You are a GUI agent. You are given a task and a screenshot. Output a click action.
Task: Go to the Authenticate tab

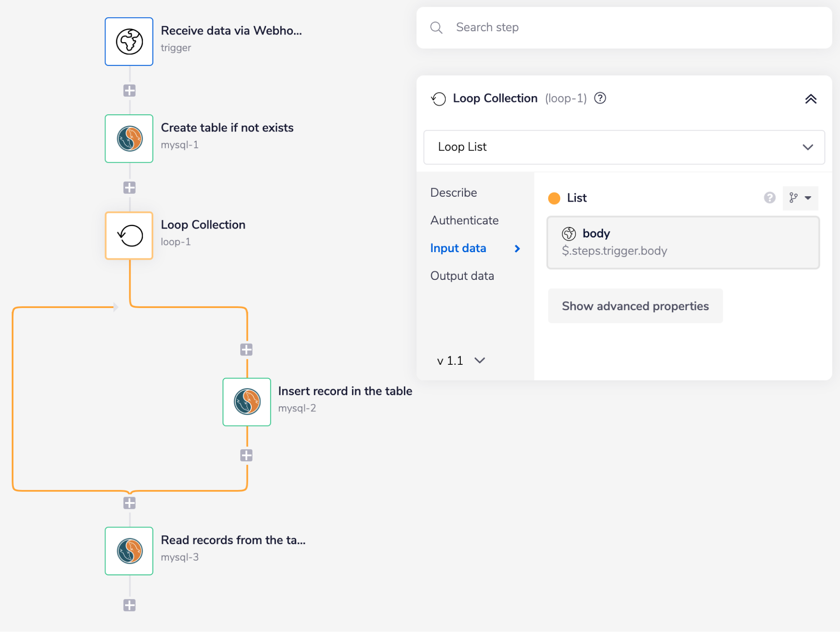(x=464, y=220)
